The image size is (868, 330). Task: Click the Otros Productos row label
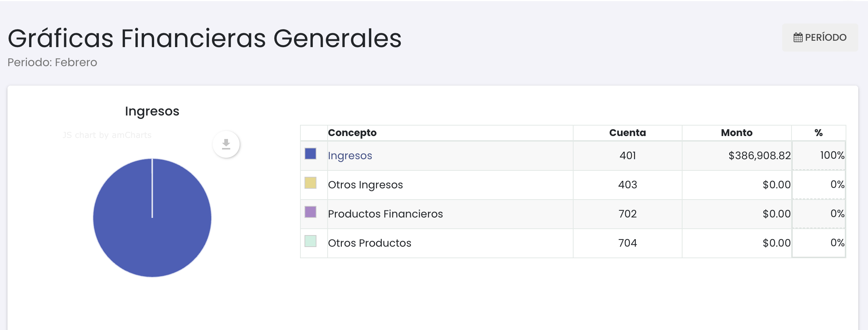(369, 243)
